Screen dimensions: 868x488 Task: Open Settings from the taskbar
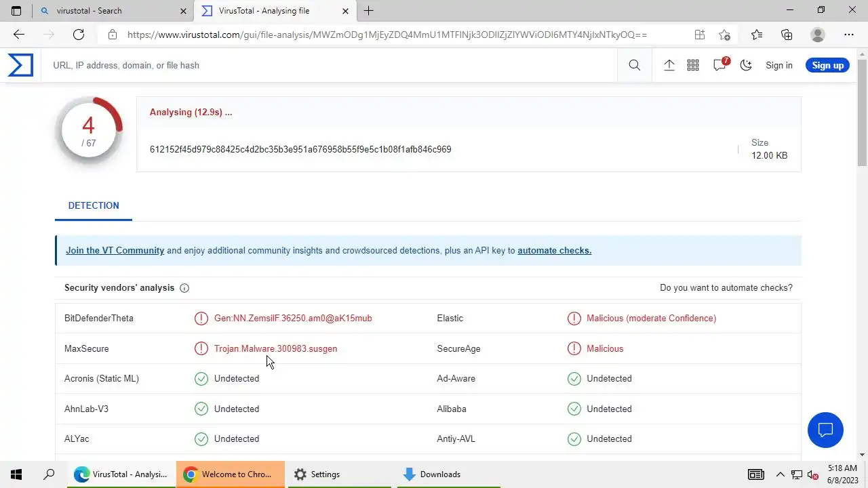339,474
